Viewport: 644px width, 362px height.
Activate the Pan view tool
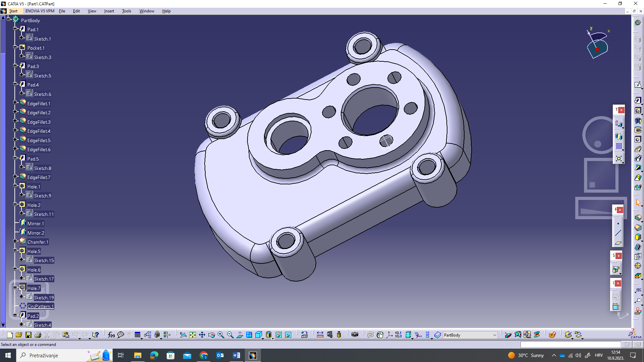[202, 335]
